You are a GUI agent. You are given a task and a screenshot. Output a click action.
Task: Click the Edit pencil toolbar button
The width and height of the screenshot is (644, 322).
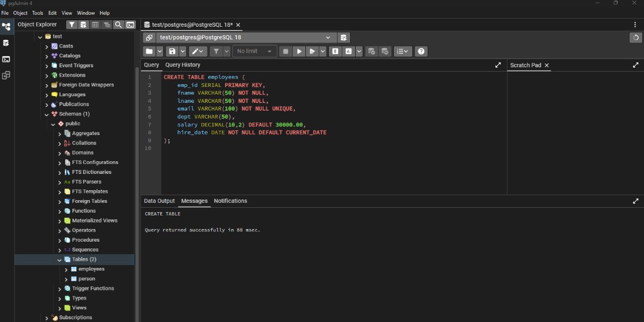coord(198,51)
